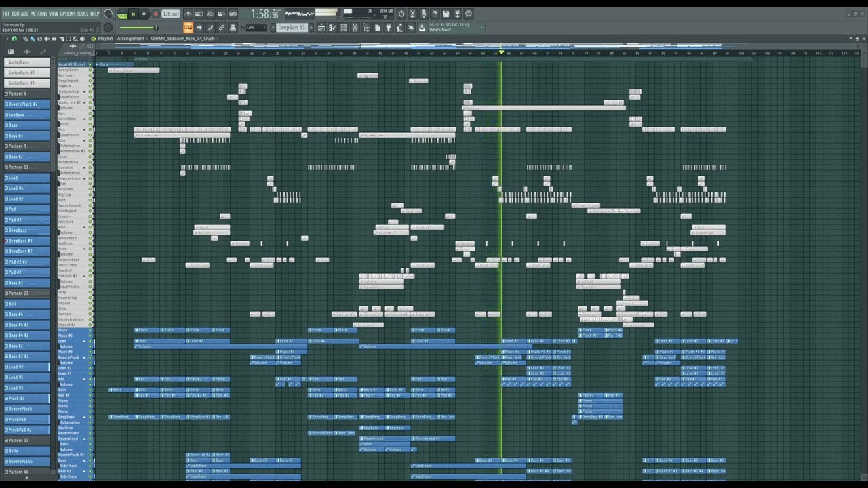The image size is (868, 488).
Task: Mute the FillSnare track
Action: point(90,189)
